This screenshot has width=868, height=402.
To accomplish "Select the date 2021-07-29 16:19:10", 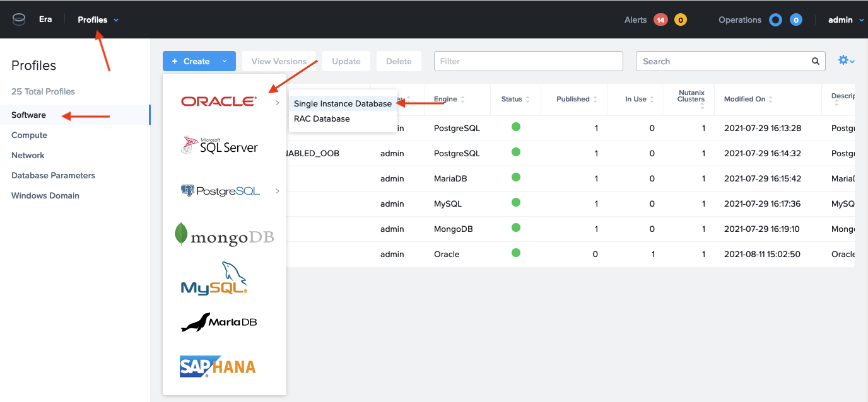I will 762,229.
